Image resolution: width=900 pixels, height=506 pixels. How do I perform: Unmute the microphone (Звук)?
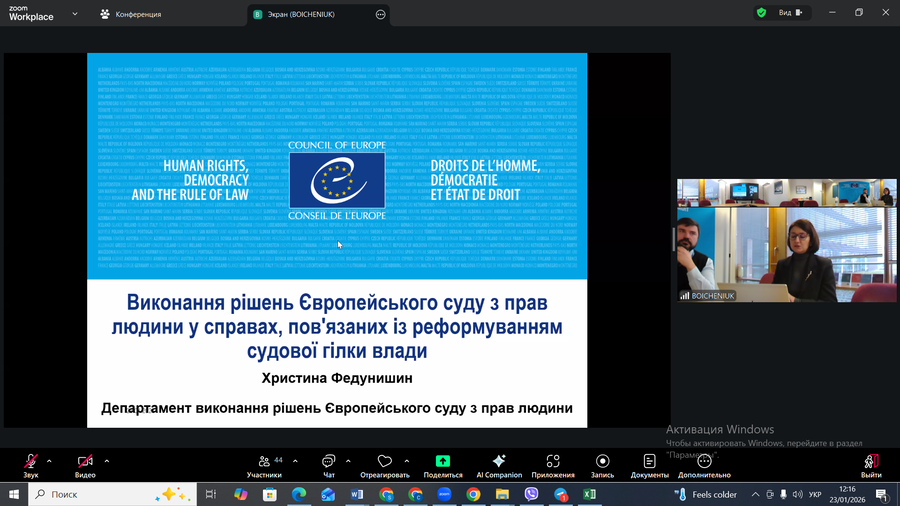31,462
